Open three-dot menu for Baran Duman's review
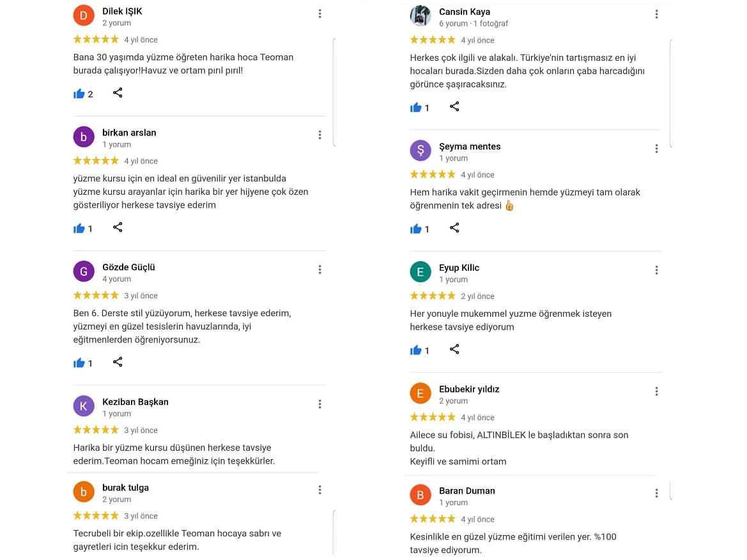The height and width of the screenshot is (560, 747). pyautogui.click(x=656, y=494)
